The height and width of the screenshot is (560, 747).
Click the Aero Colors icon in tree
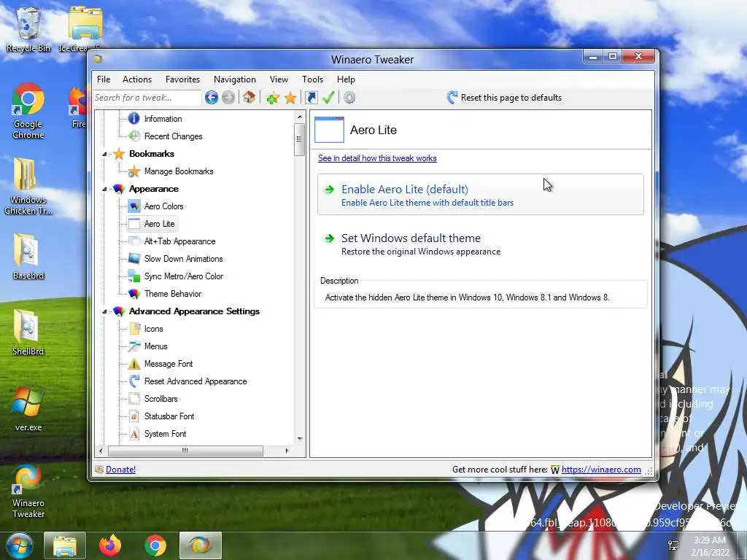tap(134, 206)
